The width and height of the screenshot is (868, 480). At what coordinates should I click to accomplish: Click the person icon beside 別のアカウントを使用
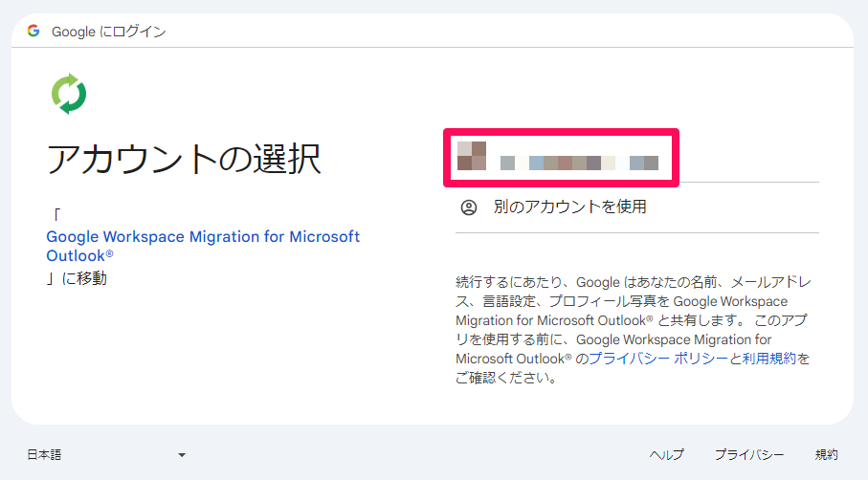click(x=469, y=207)
